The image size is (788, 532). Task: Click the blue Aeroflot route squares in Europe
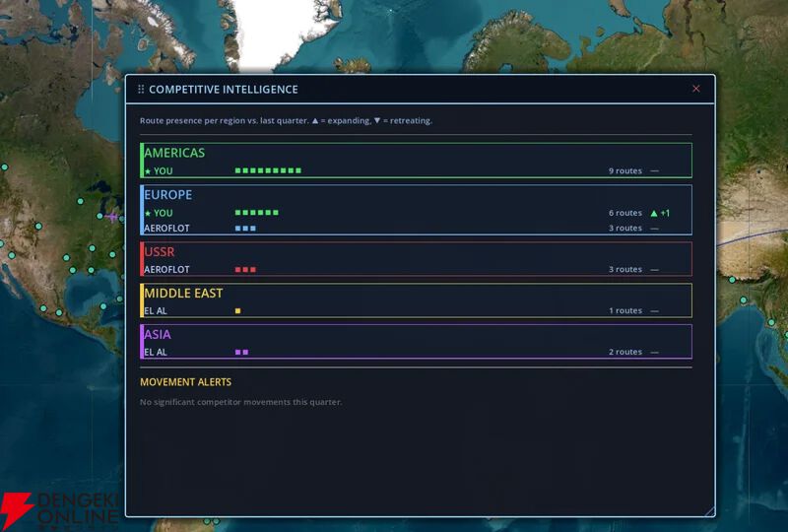click(245, 228)
